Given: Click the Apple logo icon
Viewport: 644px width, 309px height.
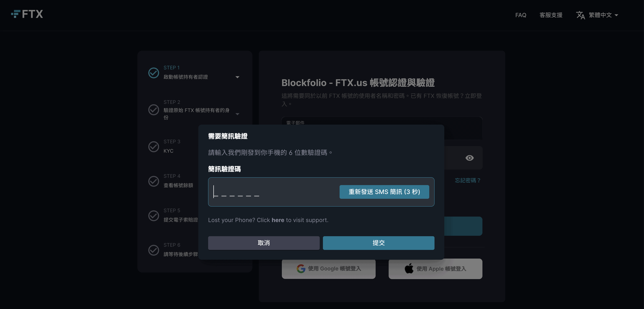Looking at the screenshot, I should [x=409, y=268].
